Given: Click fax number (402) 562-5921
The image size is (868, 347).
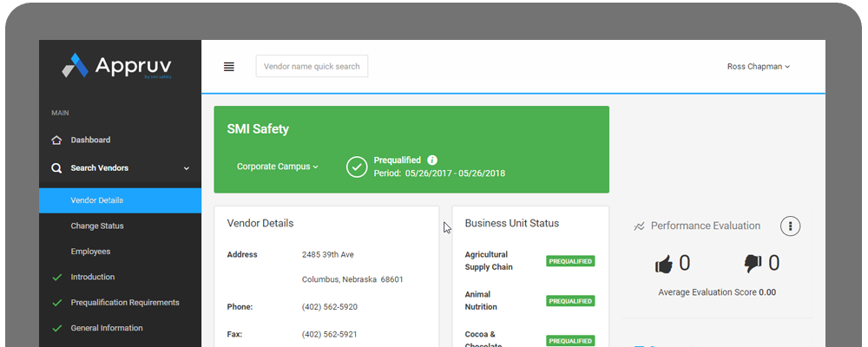Looking at the screenshot, I should (x=329, y=334).
